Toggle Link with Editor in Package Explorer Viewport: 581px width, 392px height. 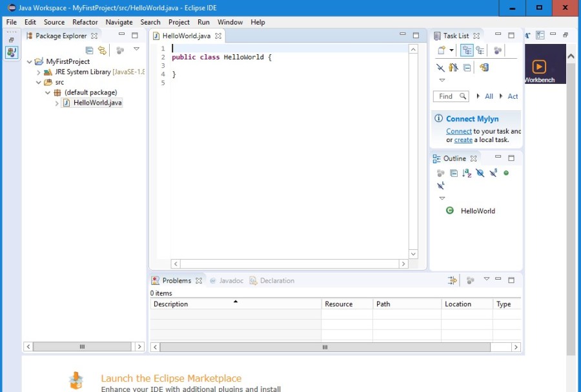[x=102, y=50]
